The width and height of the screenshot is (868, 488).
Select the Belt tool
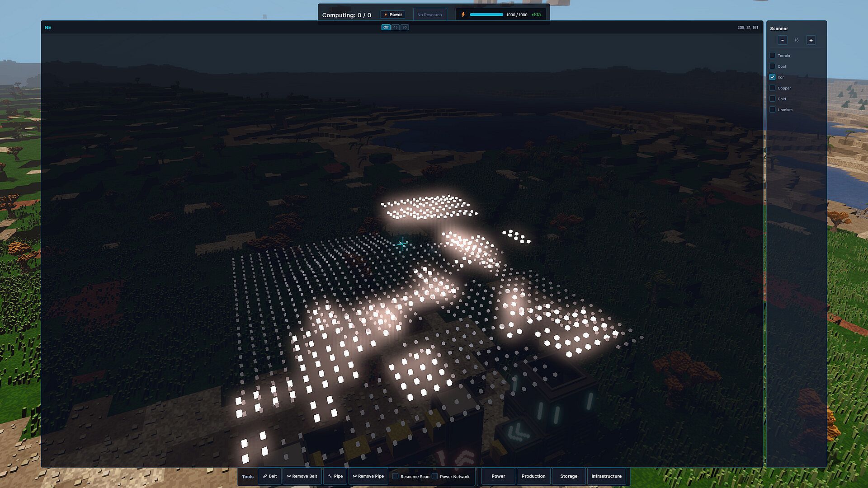click(270, 476)
